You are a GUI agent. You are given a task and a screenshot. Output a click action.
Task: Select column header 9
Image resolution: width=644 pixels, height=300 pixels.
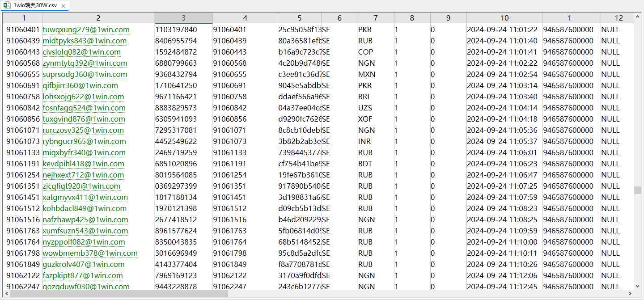(449, 18)
